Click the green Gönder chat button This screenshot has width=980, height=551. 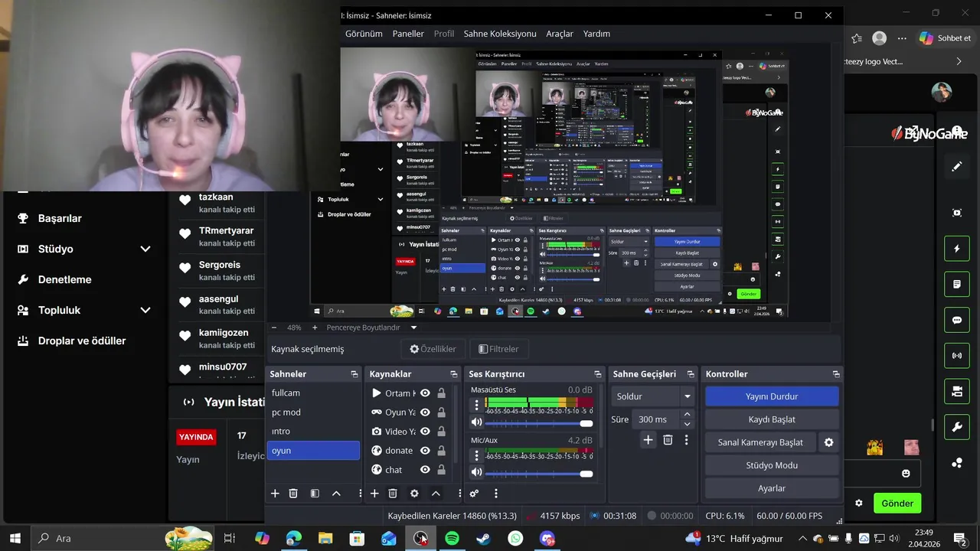(x=897, y=504)
